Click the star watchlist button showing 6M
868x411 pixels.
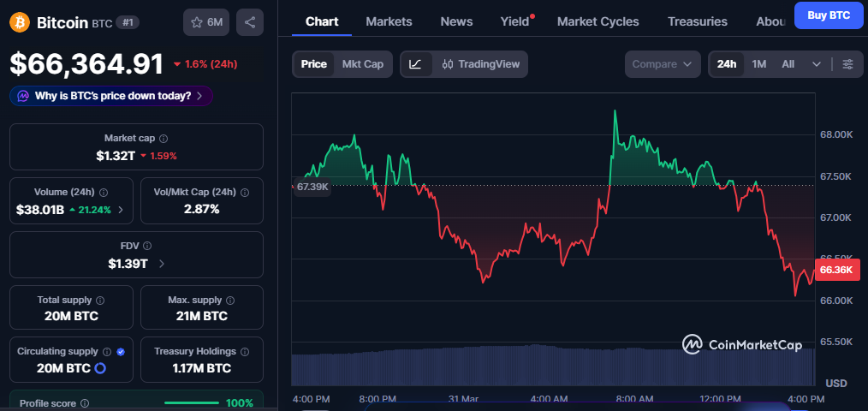[x=205, y=22]
